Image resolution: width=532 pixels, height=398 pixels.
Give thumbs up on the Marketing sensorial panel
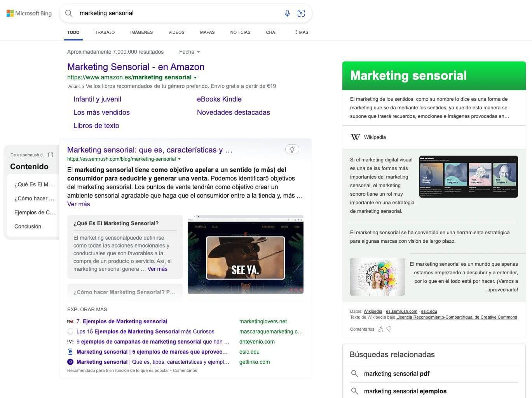tap(381, 329)
